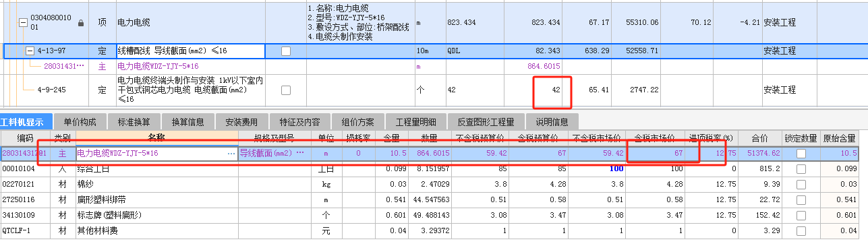Viewport: 868px width, 250px height.
Task: Switch to the 标准换算 tab
Action: point(134,122)
